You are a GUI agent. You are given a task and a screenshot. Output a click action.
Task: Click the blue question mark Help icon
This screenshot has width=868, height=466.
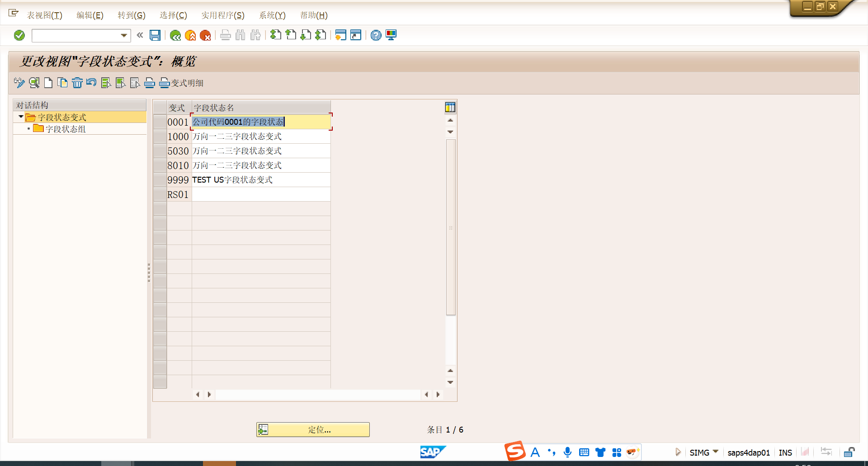click(376, 35)
